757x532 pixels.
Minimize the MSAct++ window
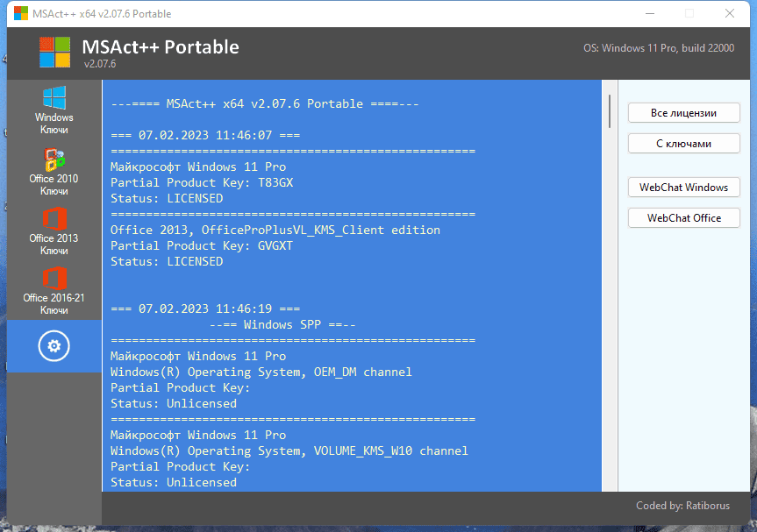[648, 14]
